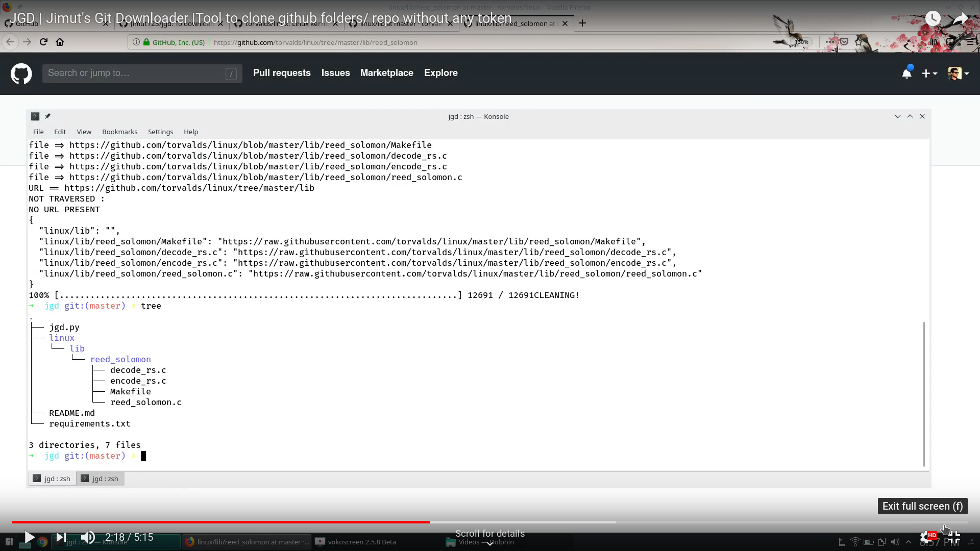Viewport: 980px width, 551px height.
Task: Toggle the Konsole pin icon
Action: coord(47,116)
